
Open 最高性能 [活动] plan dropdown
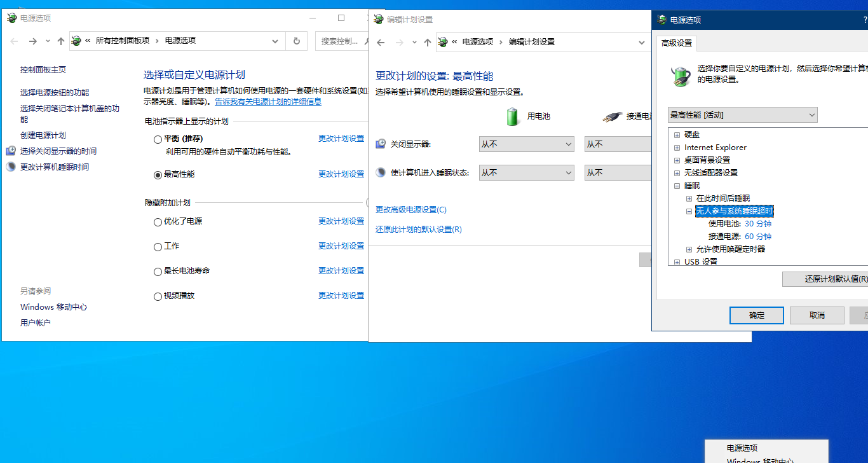click(x=742, y=115)
